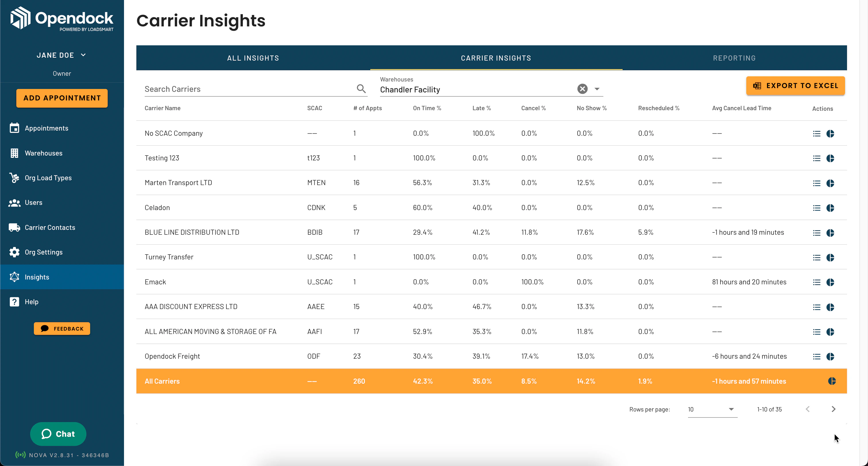Image resolution: width=868 pixels, height=466 pixels.
Task: Open list icon for No SCAC Company
Action: [816, 133]
